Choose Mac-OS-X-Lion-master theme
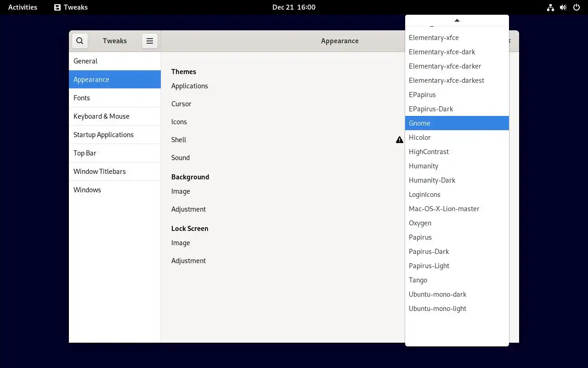This screenshot has height=368, width=588. pyautogui.click(x=457, y=208)
